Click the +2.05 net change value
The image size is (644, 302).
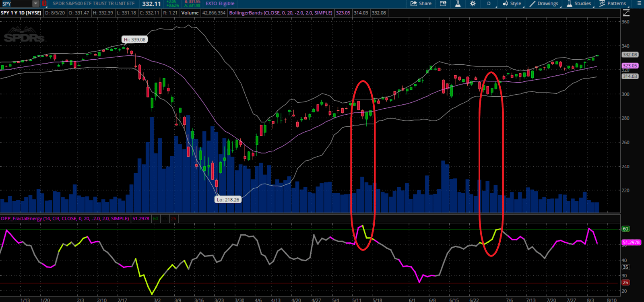[x=171, y=2]
